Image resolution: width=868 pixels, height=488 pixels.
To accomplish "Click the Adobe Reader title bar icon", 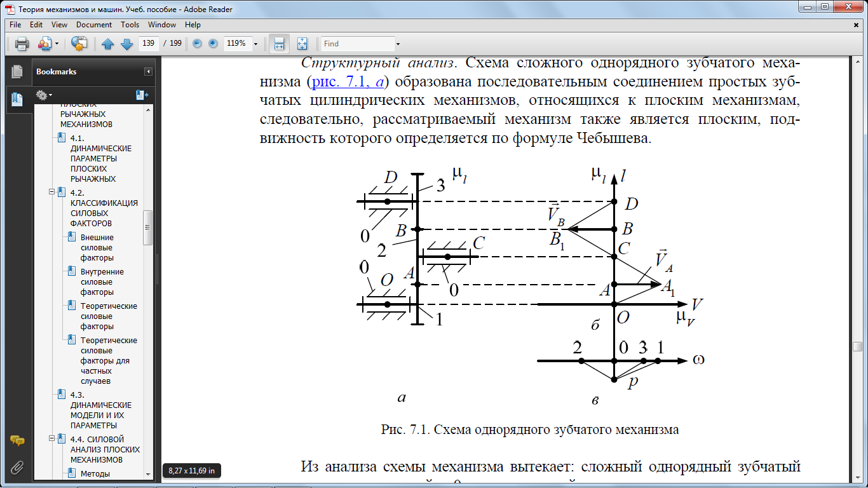I will click(10, 9).
